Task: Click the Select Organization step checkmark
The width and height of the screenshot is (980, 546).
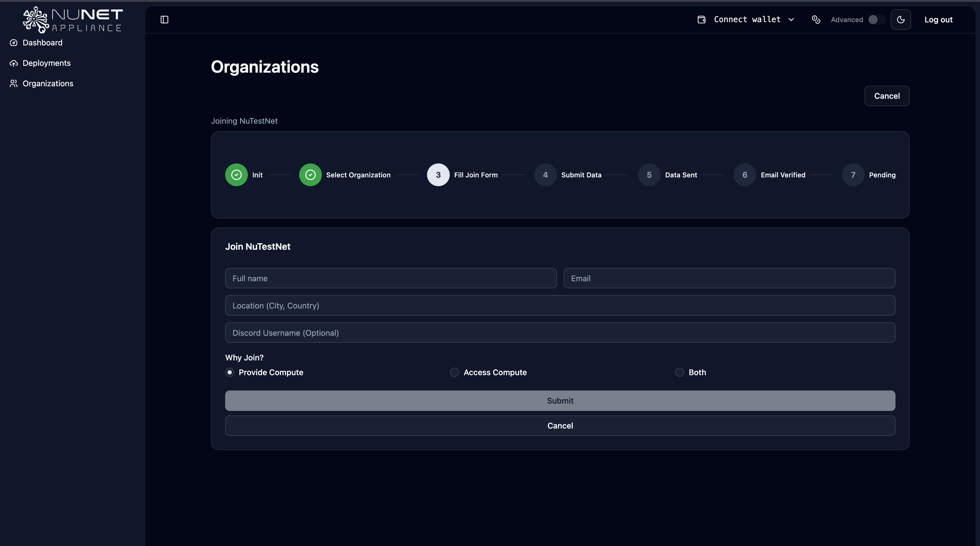Action: pos(310,175)
